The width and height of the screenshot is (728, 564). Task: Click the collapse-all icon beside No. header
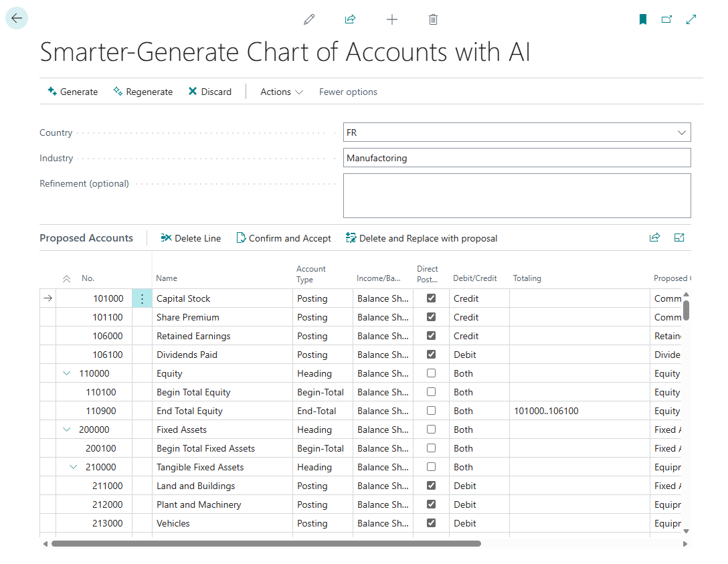[66, 278]
